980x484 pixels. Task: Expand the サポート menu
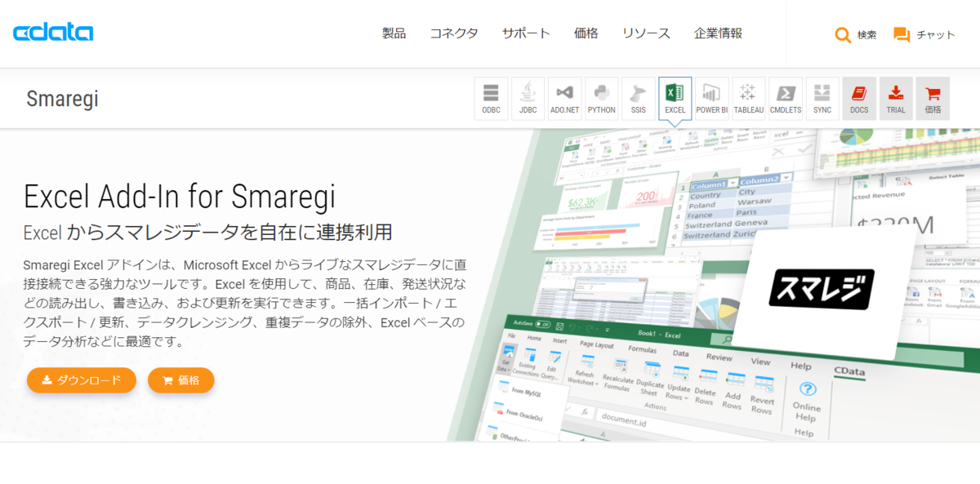526,33
